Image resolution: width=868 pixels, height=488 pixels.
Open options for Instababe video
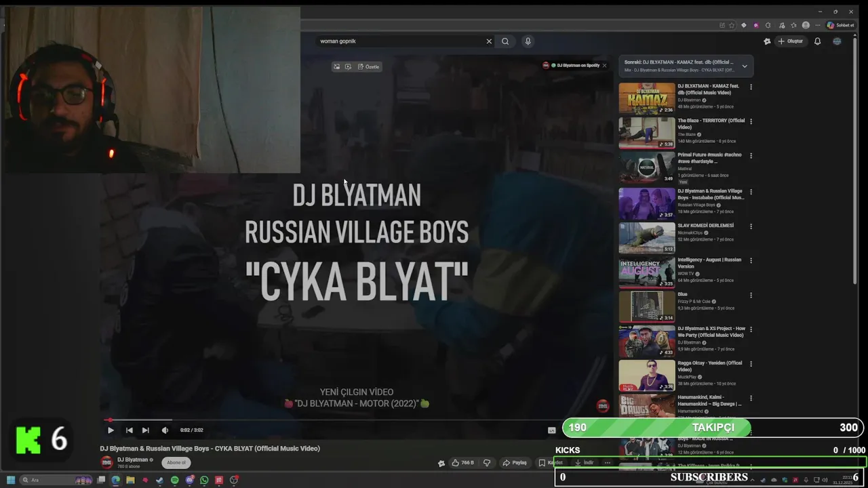(x=751, y=192)
